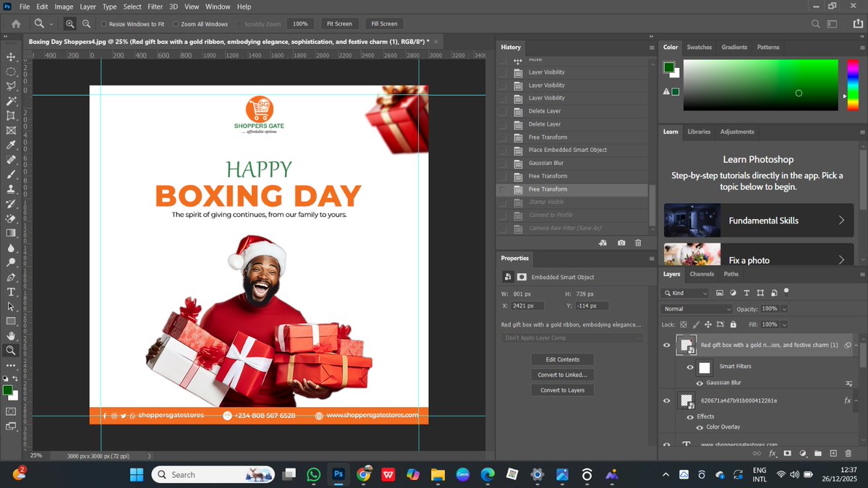The width and height of the screenshot is (868, 488).
Task: Toggle lock all button in Layers panel
Action: [x=733, y=325]
